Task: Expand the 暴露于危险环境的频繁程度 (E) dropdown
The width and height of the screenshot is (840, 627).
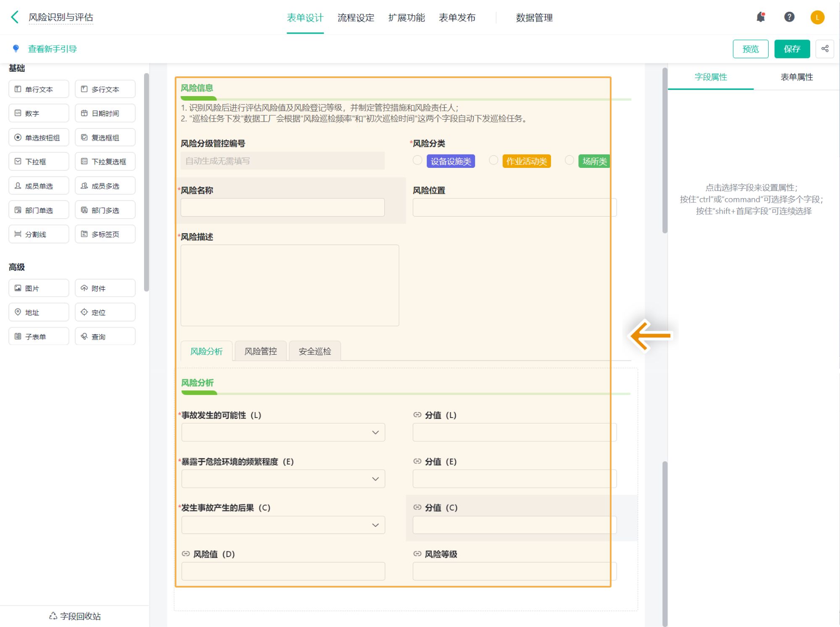Action: [x=283, y=479]
